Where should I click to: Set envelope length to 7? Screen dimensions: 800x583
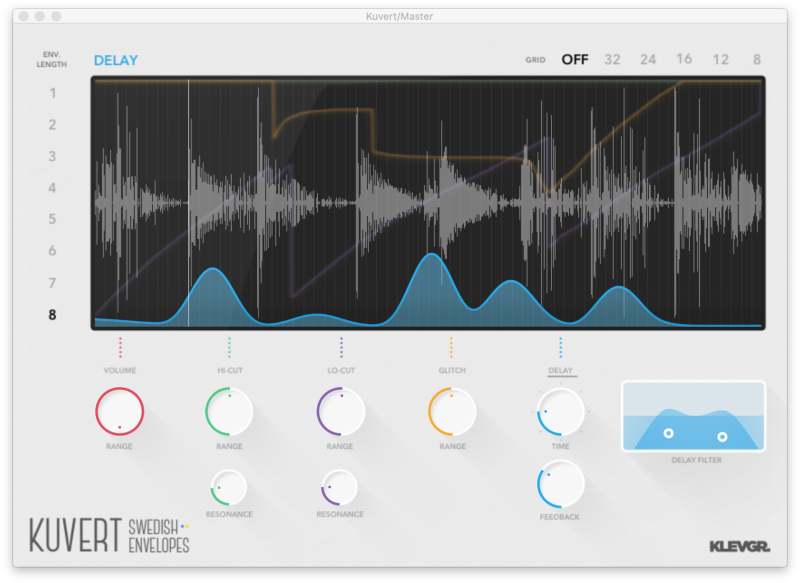tap(52, 283)
